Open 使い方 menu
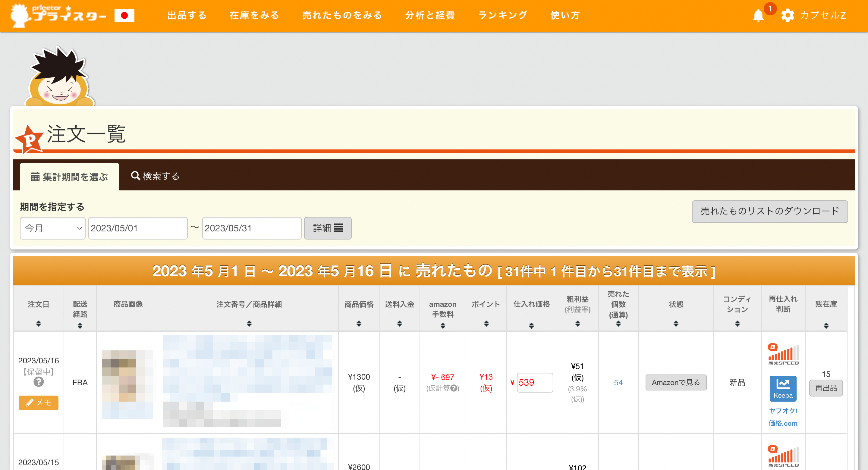Screen dimensions: 868x470 [565, 15]
